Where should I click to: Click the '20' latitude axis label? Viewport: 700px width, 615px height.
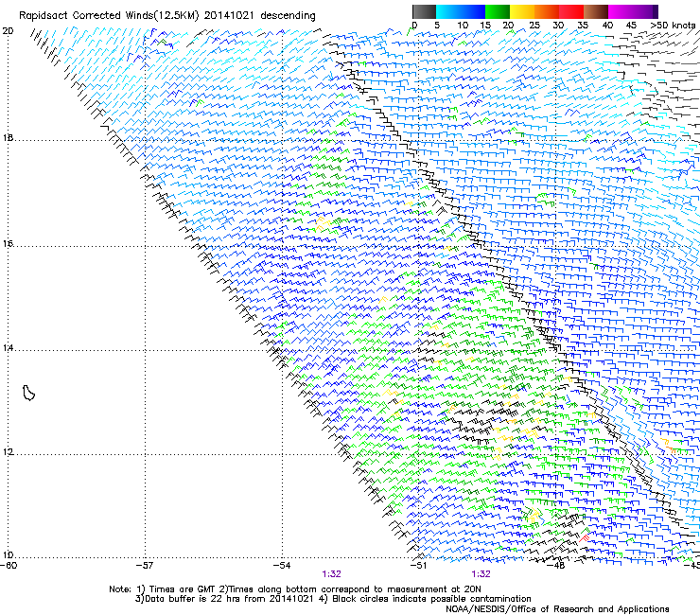[8, 31]
